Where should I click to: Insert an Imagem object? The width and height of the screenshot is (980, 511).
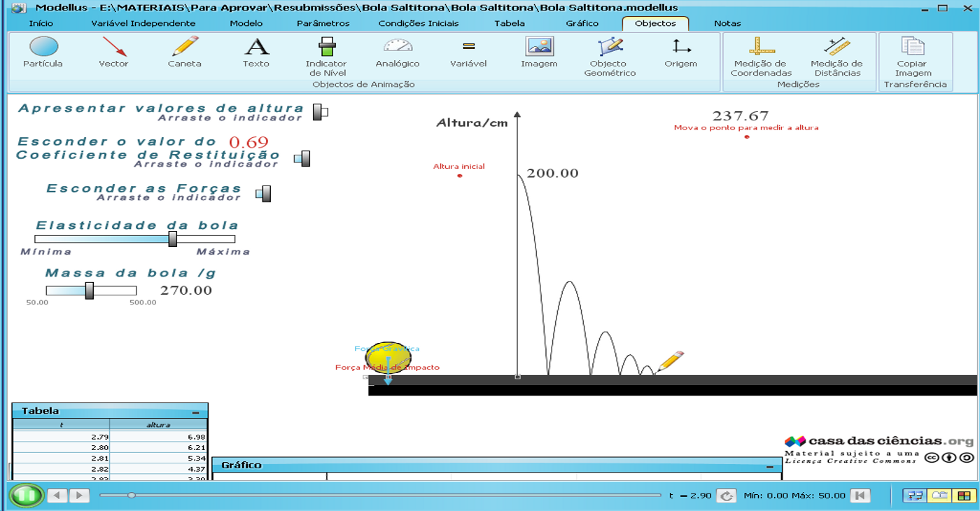(539, 53)
